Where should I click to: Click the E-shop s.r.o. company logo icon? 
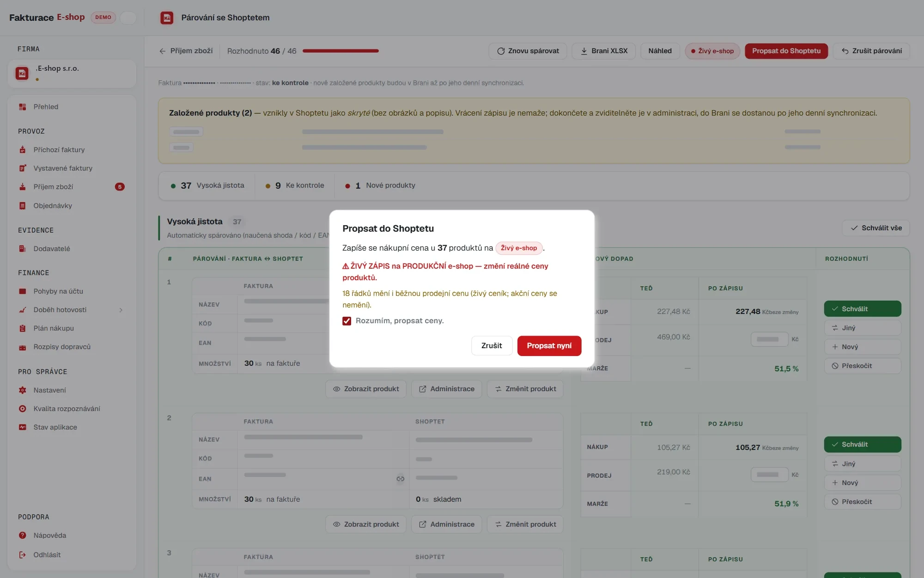click(x=22, y=73)
